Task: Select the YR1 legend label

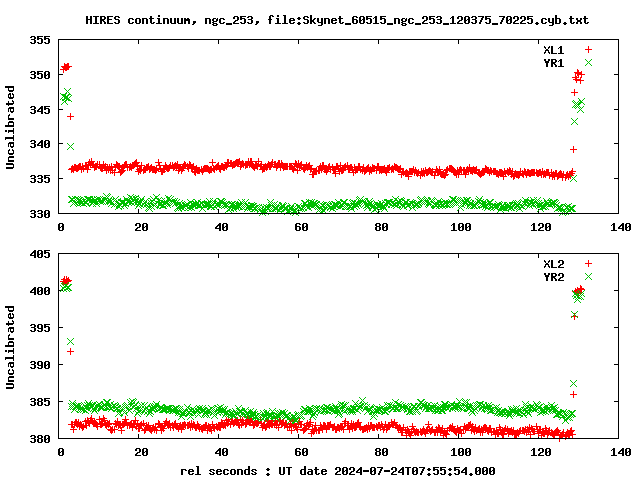Action: point(553,63)
